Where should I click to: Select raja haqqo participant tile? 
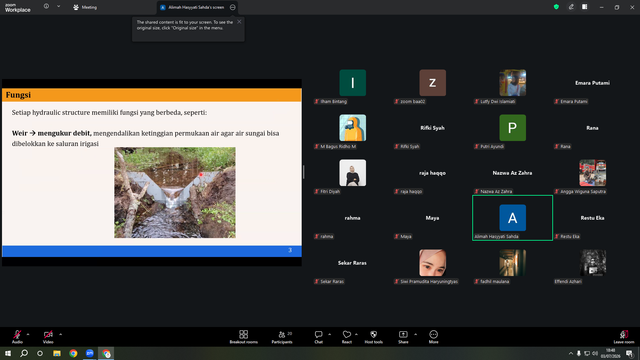(433, 173)
